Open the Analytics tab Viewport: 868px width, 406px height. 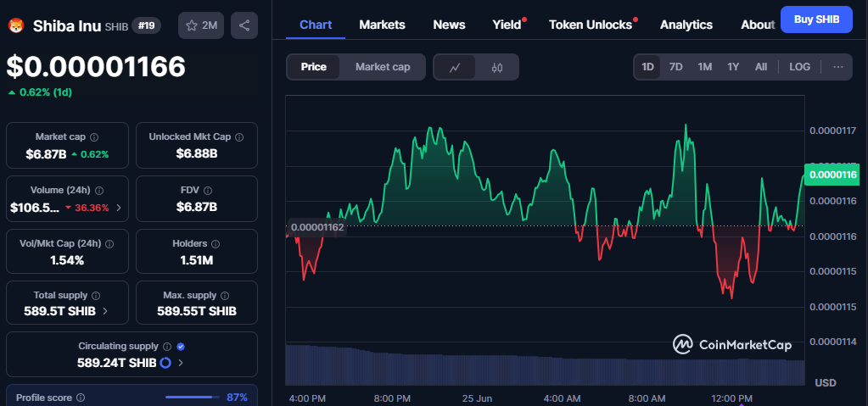coord(686,25)
